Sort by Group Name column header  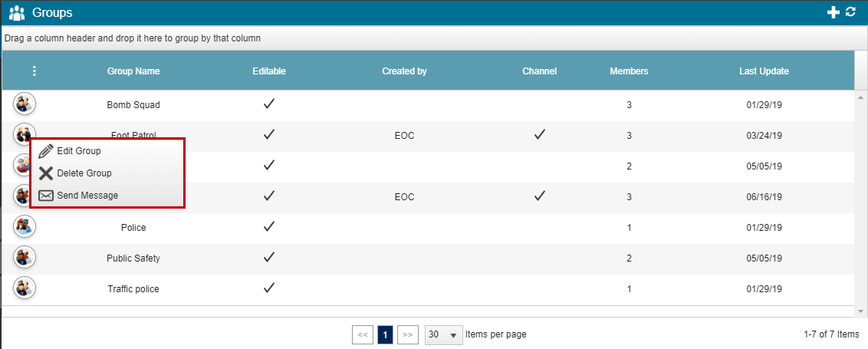[x=133, y=71]
